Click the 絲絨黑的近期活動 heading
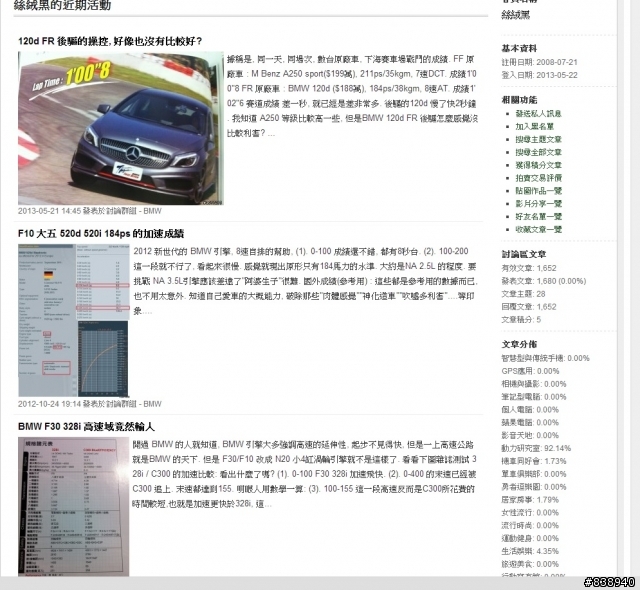640x590 pixels. [x=62, y=5]
